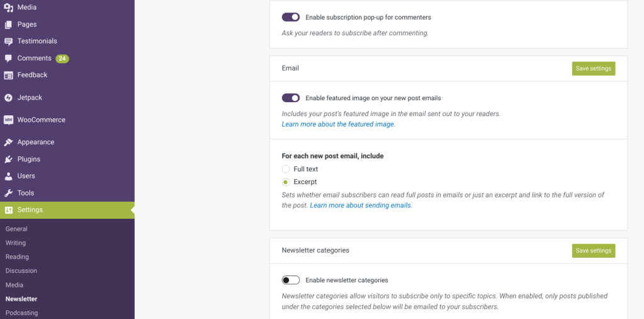Save settings in the Email section
Viewport: 644px width, 319px height.
coord(593,68)
